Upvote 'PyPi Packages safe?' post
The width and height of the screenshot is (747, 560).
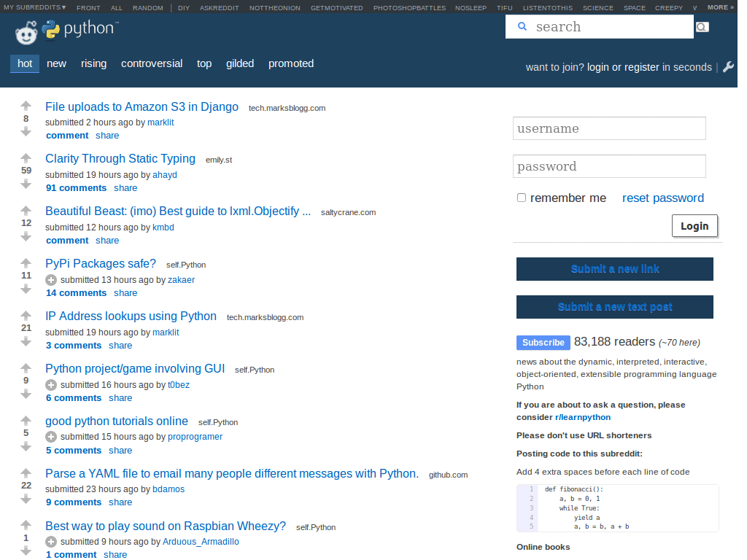26,262
